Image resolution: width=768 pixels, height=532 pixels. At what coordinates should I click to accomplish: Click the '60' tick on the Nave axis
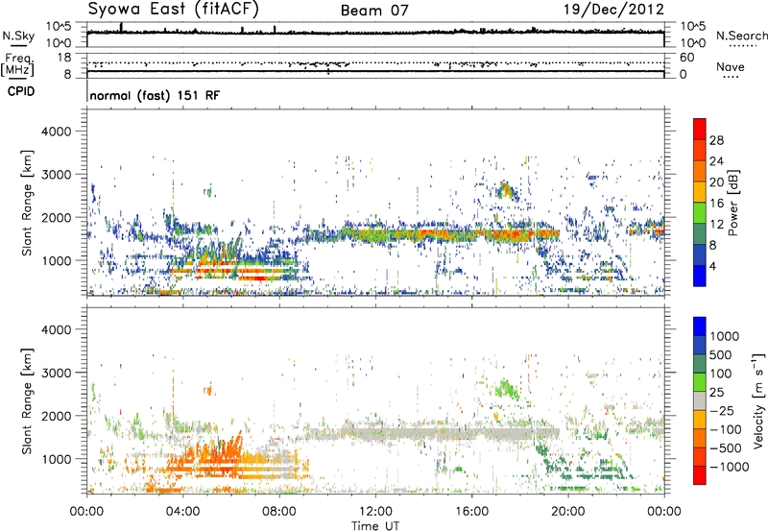coord(686,58)
